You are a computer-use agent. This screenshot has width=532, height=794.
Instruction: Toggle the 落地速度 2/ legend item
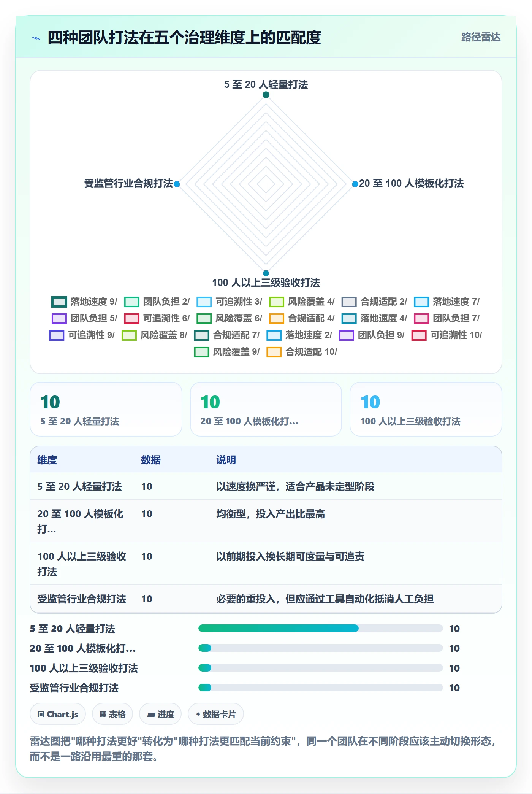pyautogui.click(x=299, y=335)
